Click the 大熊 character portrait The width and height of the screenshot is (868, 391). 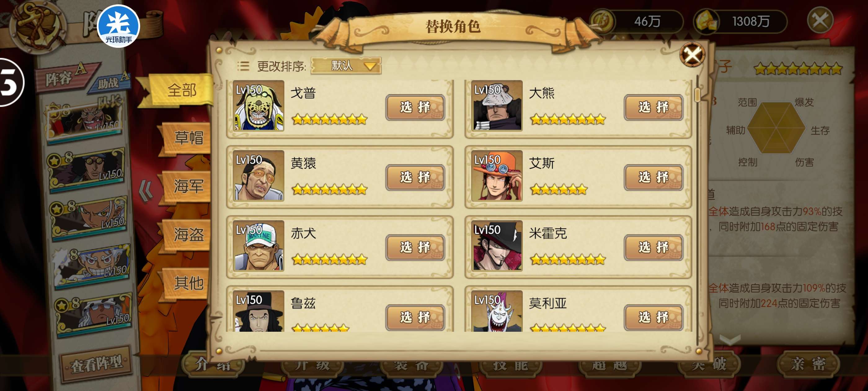497,105
